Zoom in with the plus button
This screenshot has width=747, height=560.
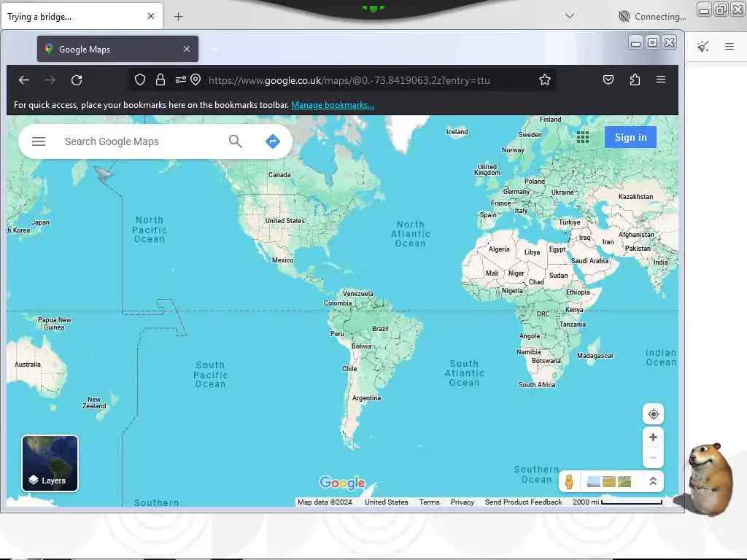[x=653, y=437]
